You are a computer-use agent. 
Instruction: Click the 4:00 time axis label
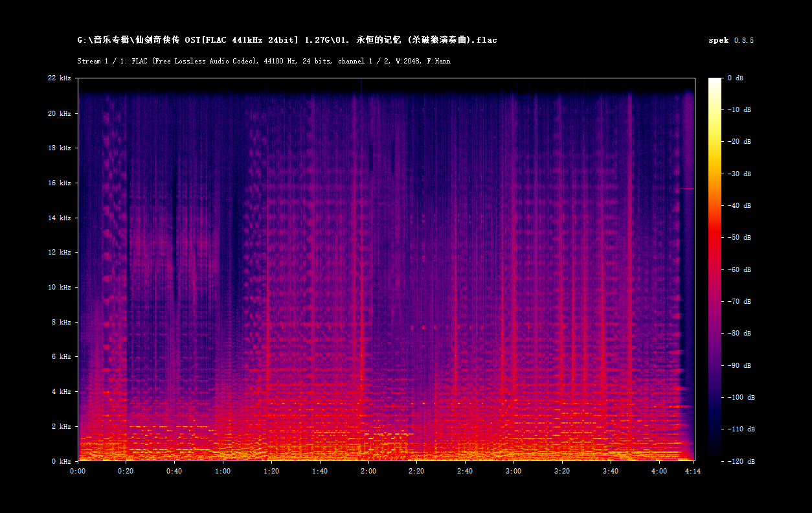659,471
